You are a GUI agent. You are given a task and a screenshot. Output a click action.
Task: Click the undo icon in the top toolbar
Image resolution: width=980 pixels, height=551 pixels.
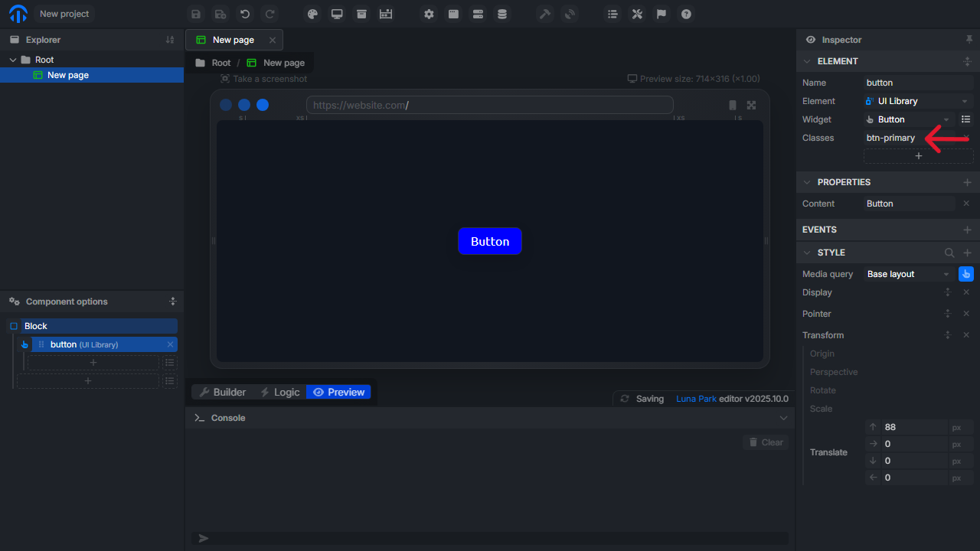point(245,14)
